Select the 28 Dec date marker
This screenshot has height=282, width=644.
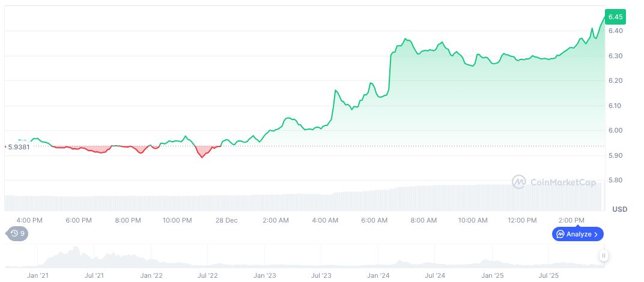coord(226,220)
